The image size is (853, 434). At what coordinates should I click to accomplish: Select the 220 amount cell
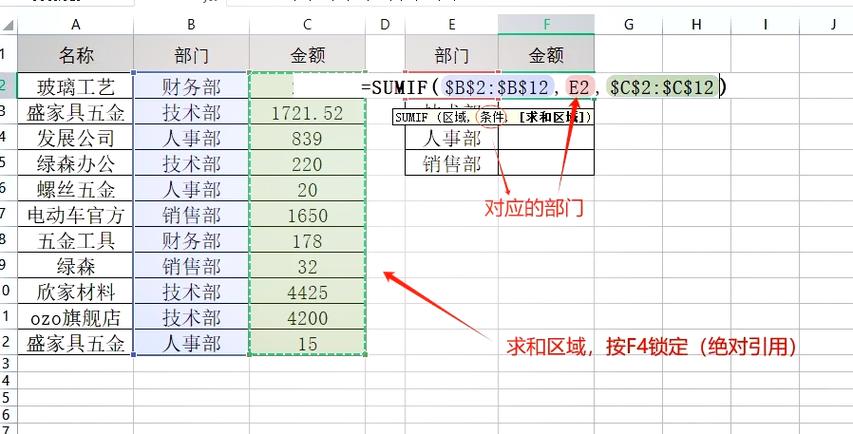[x=307, y=163]
